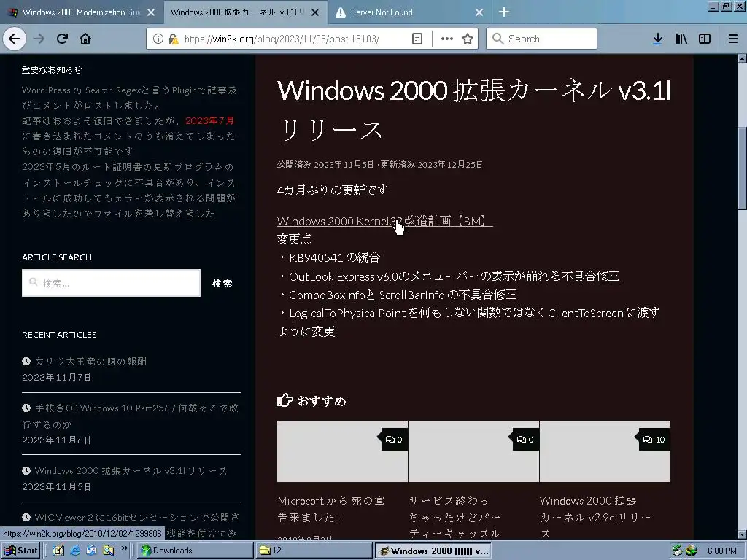
Task: Open the Downloads panel arrow
Action: 657,39
